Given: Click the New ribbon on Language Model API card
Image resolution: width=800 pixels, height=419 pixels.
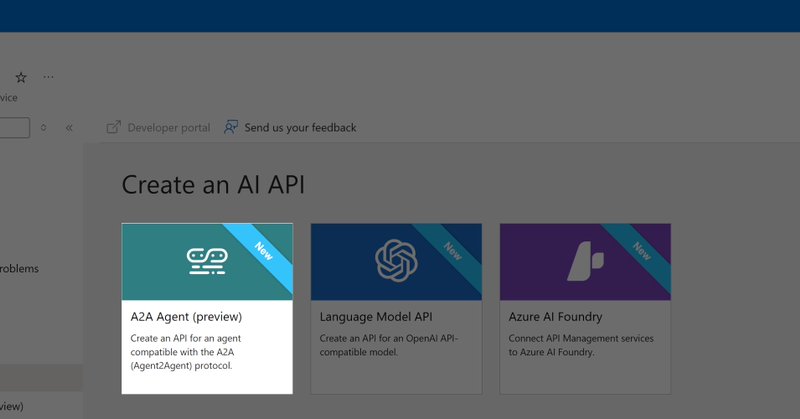Looking at the screenshot, I should pos(453,251).
